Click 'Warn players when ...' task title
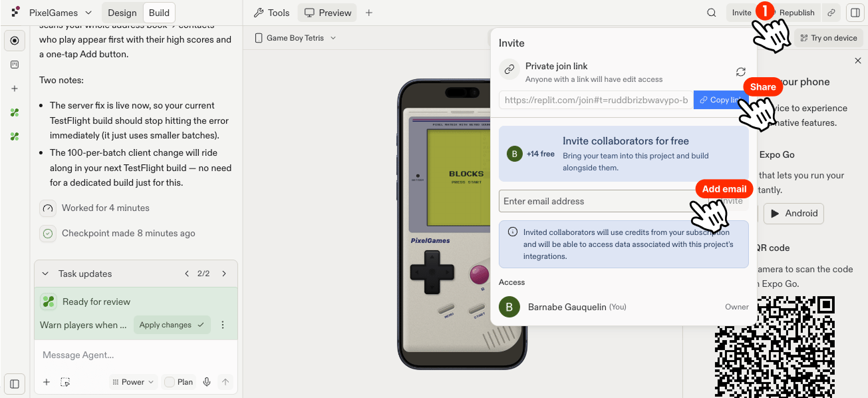 click(83, 325)
